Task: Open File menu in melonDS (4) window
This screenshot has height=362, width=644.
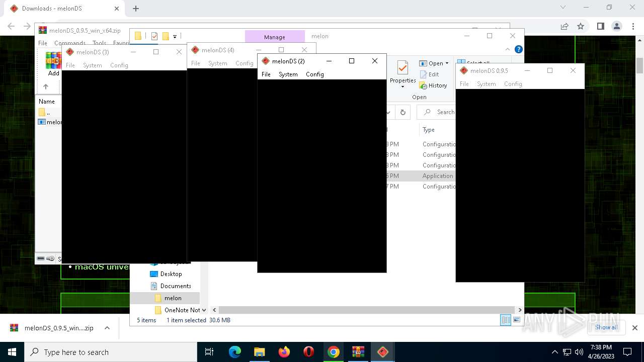Action: tap(196, 63)
